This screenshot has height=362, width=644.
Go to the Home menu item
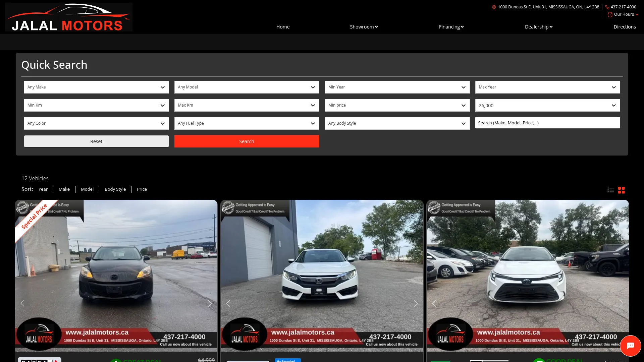point(283,27)
